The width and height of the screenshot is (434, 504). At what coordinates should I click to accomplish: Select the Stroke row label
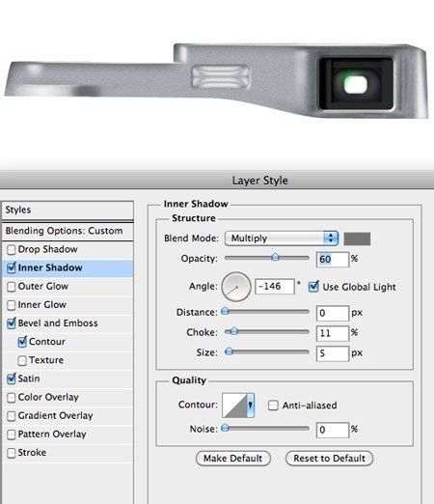(32, 453)
